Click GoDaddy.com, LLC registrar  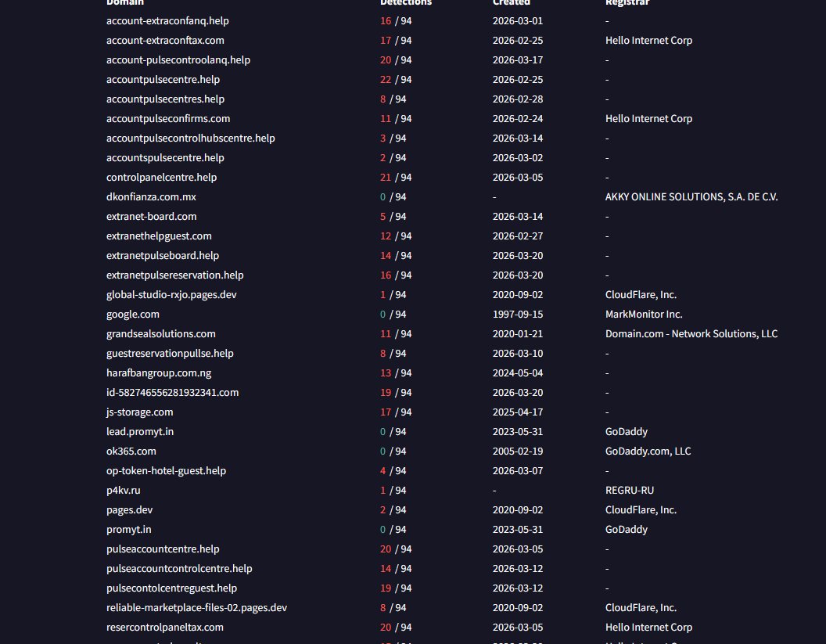648,452
